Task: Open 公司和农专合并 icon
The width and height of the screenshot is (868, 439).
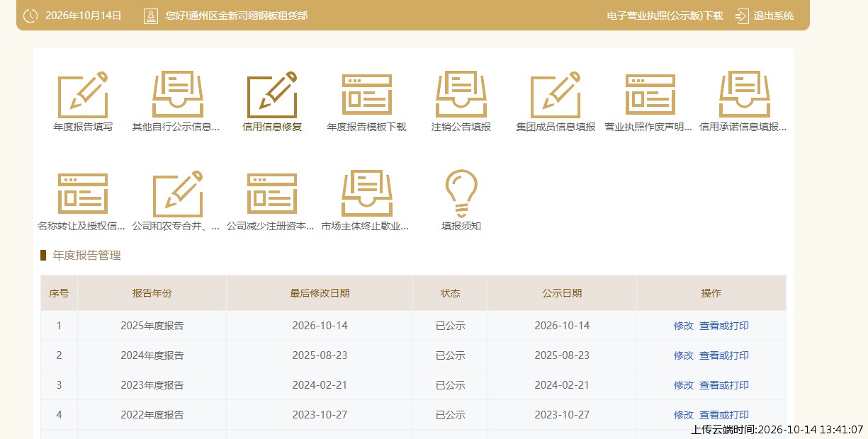Action: coord(177,193)
